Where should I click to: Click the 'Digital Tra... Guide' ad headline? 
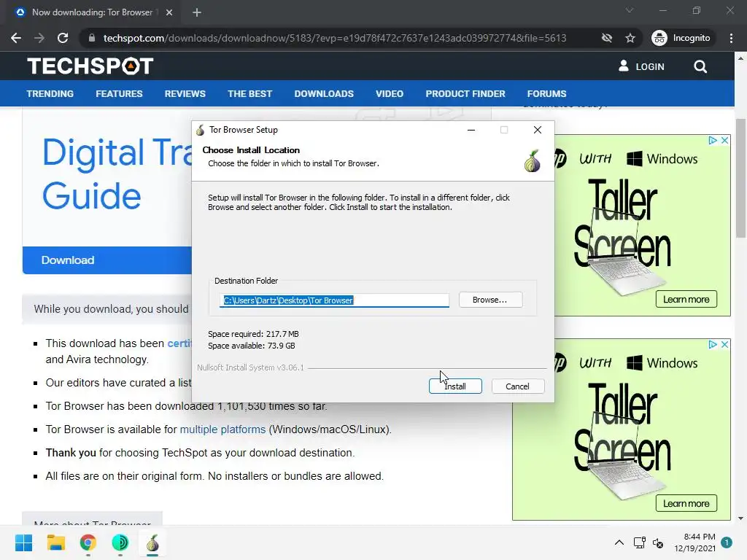tap(117, 174)
